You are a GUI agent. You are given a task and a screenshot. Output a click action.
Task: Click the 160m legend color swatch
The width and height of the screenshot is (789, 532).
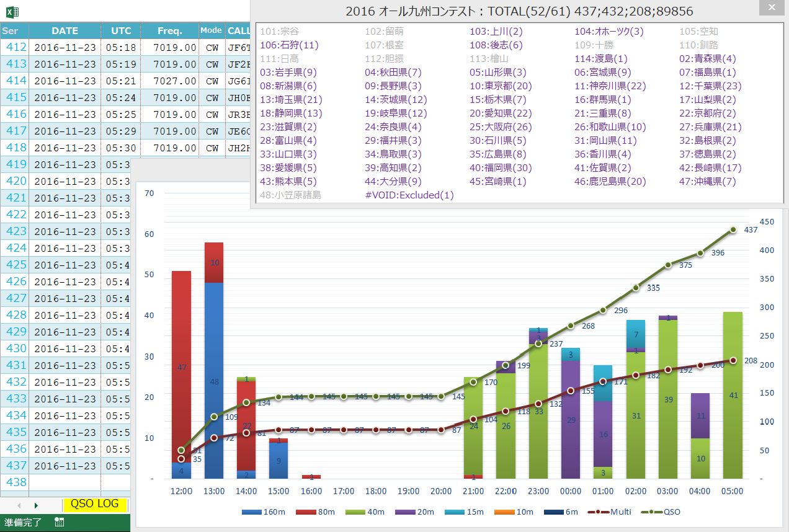point(251,512)
